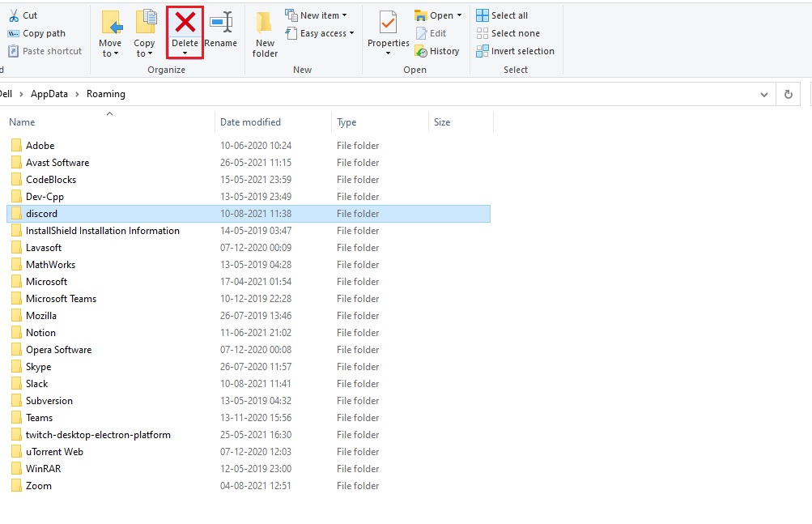Image resolution: width=812 pixels, height=524 pixels.
Task: Click Select all
Action: click(x=502, y=15)
